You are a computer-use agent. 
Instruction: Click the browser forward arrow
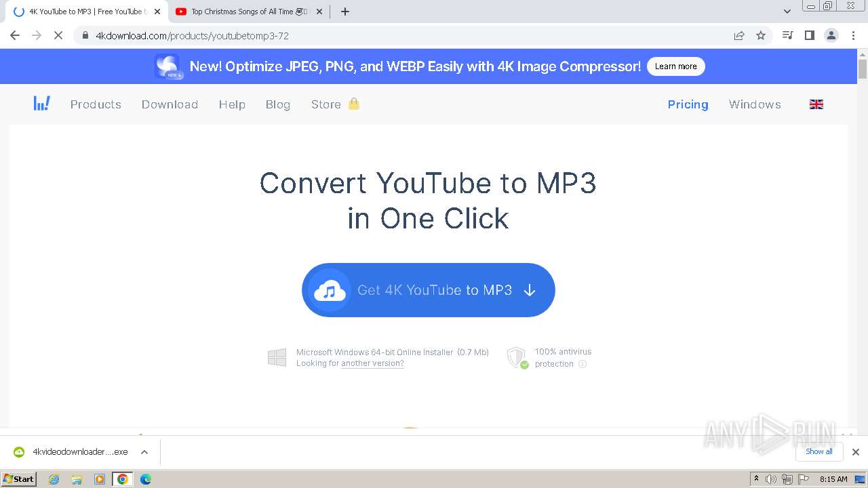pos(37,35)
